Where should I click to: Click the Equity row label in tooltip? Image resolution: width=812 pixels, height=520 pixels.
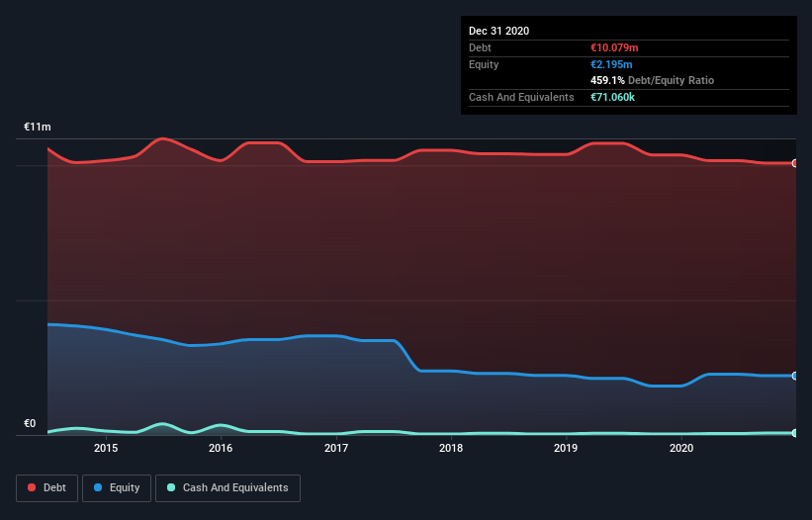coord(484,64)
